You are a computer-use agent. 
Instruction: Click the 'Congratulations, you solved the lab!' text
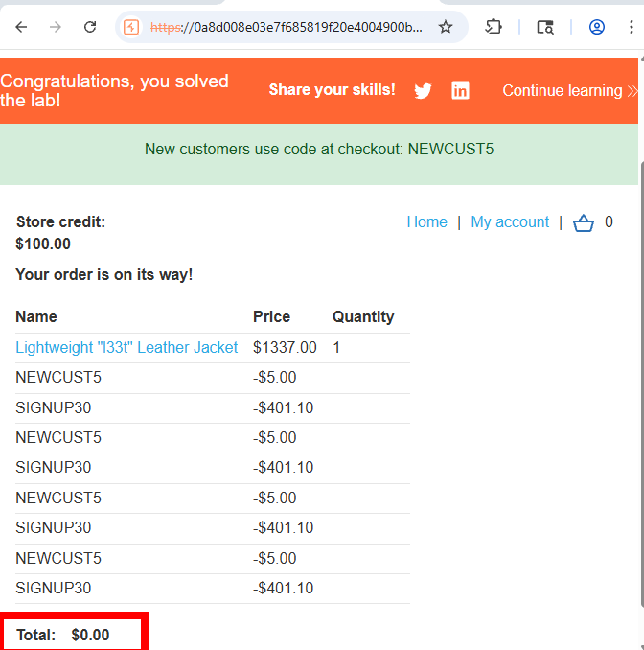[x=114, y=90]
